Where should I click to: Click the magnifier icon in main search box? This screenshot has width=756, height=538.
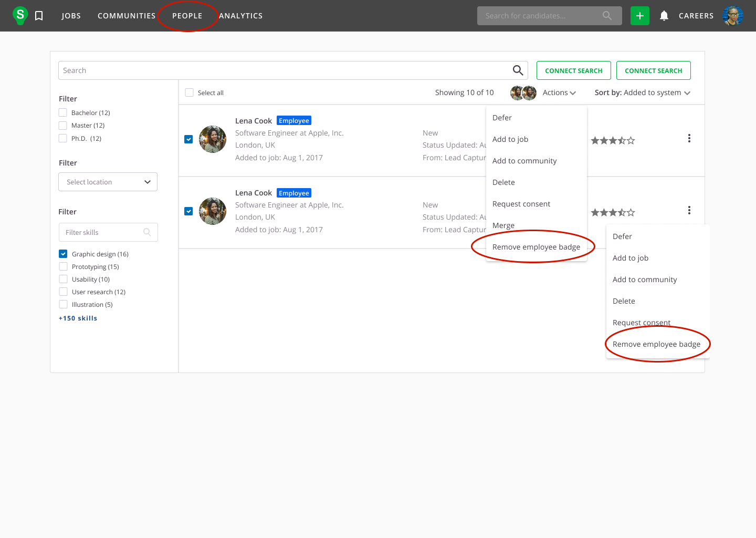click(518, 70)
